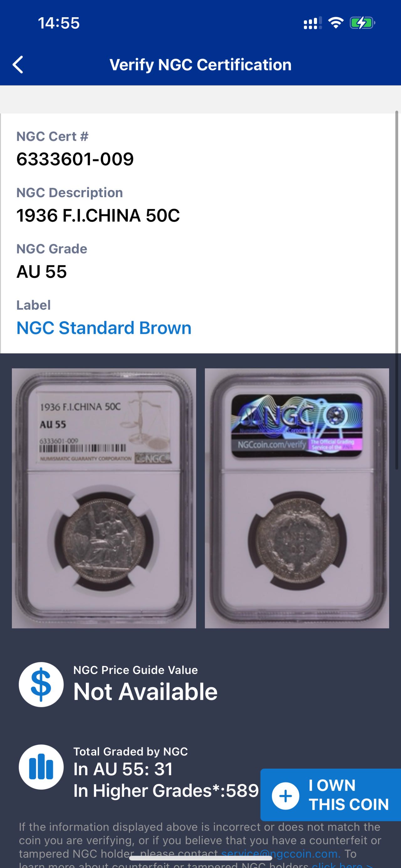Tap the 1936 F.I.CHINA 50C description
The height and width of the screenshot is (868, 401).
(x=98, y=215)
